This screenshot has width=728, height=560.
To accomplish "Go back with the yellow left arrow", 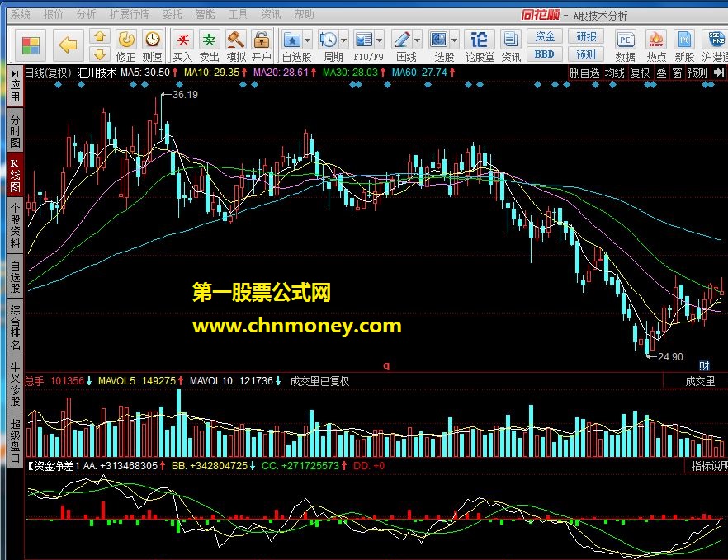I will tap(69, 45).
